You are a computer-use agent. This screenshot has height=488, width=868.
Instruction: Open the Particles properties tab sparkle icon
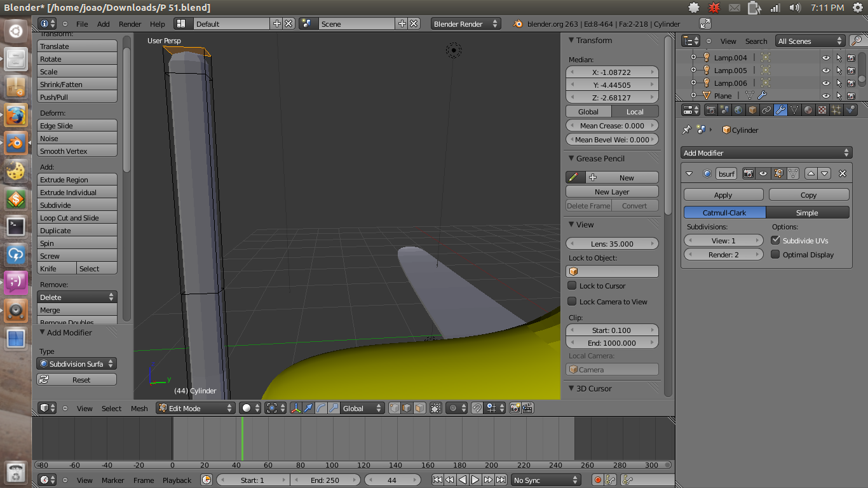point(836,110)
